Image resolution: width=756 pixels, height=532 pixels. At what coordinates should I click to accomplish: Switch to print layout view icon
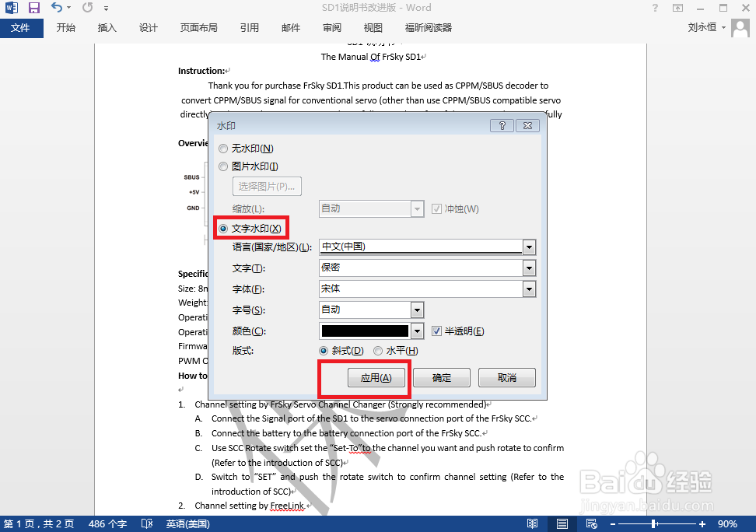coord(562,523)
